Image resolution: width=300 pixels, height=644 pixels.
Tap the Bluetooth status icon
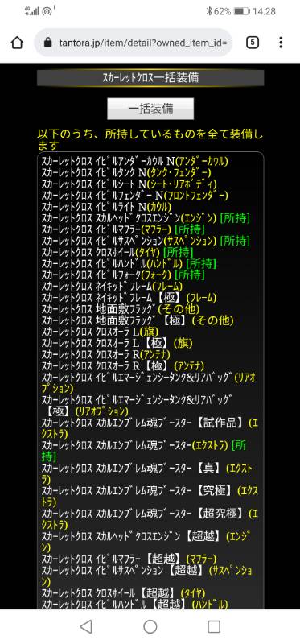click(x=209, y=11)
